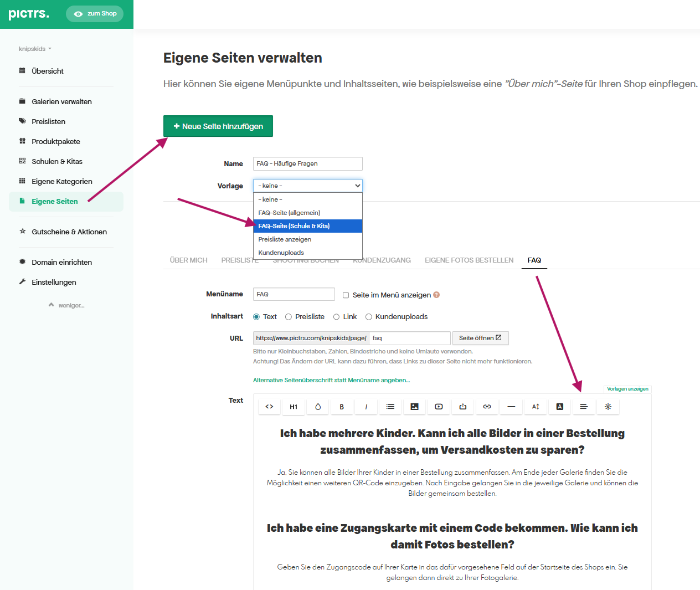Click the first FAQ heading about mehrere Kinder

pyautogui.click(x=452, y=442)
